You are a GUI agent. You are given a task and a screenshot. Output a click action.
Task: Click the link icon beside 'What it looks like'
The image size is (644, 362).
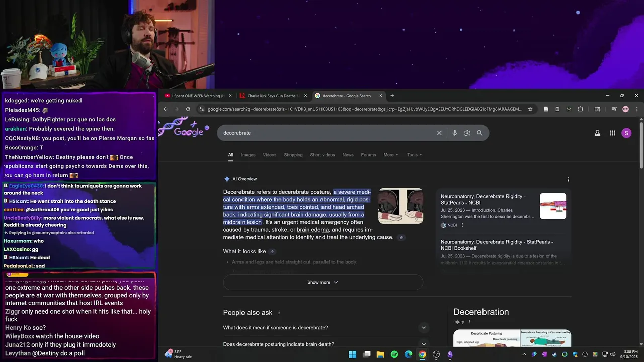pos(272,251)
